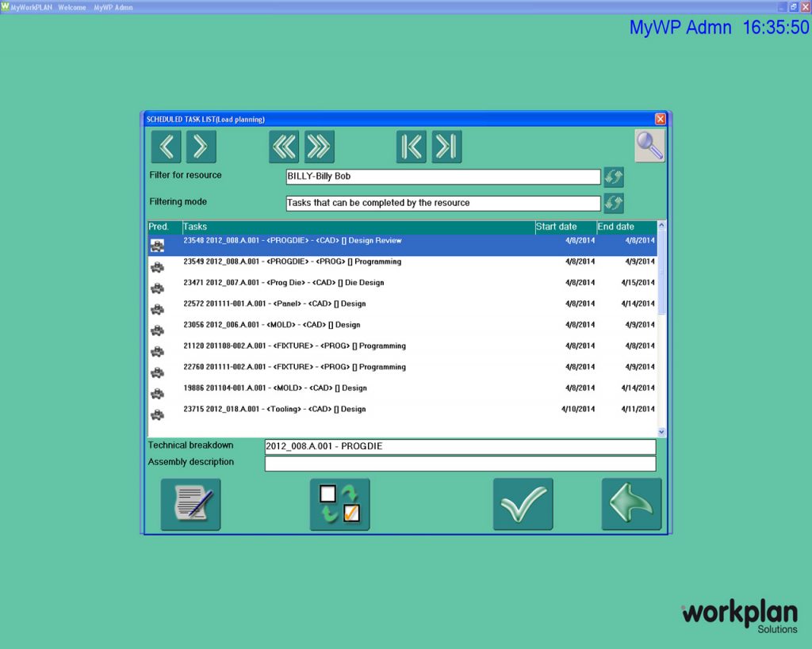
Task: Navigate to last record with skip-to-end arrow
Action: tap(446, 146)
